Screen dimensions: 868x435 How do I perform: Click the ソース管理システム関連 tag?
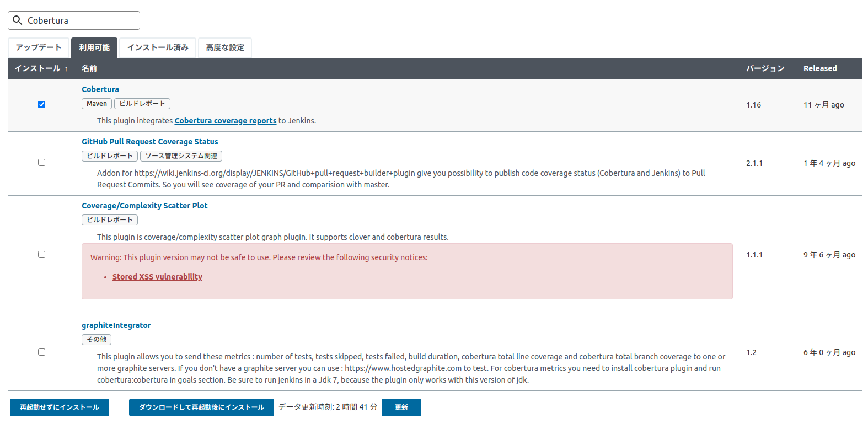click(x=181, y=156)
